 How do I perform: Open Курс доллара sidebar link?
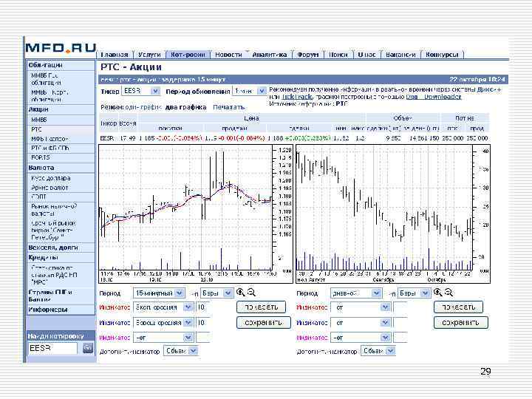tap(51, 178)
